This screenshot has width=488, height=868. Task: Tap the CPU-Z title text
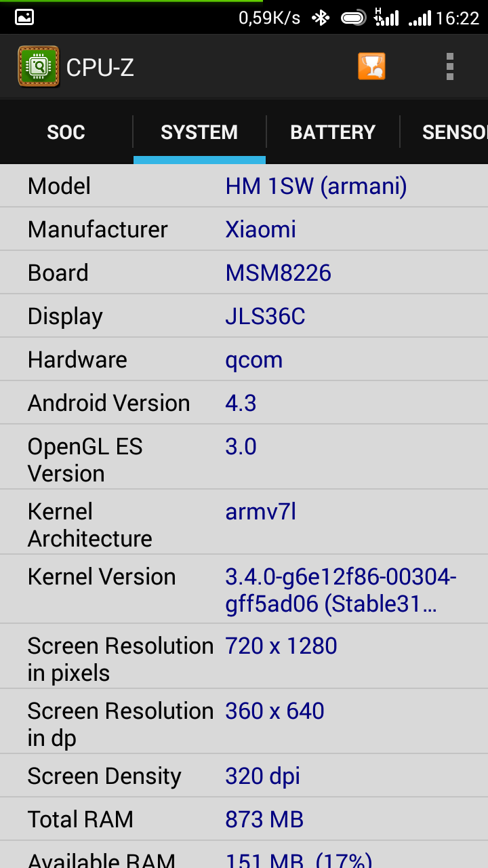(100, 67)
